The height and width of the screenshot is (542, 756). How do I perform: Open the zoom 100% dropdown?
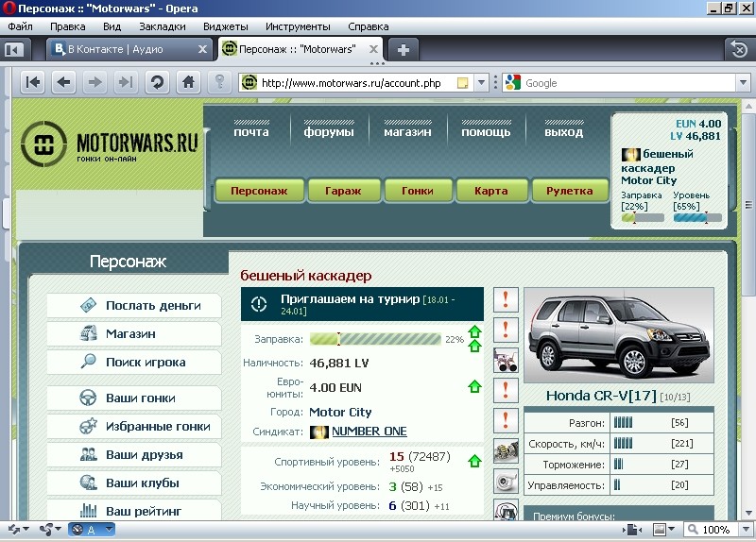click(747, 530)
